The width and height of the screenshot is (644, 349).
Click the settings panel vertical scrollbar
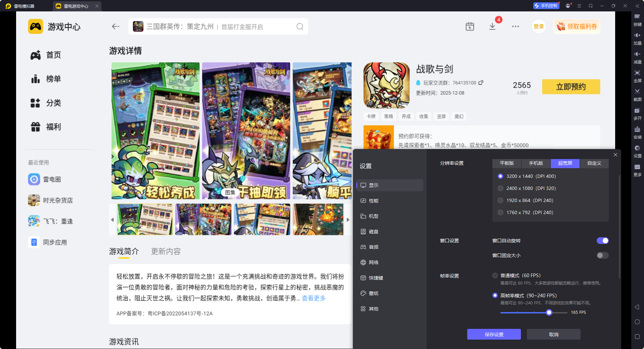(x=619, y=227)
